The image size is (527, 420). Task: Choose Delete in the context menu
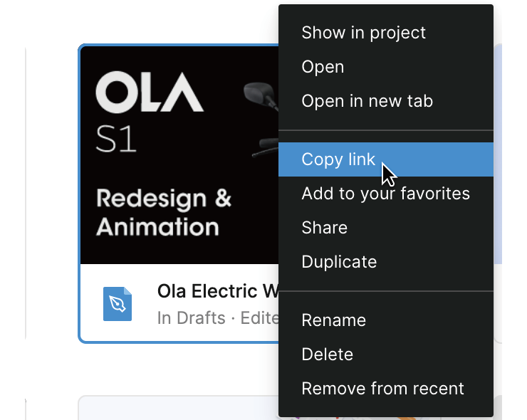point(386,355)
